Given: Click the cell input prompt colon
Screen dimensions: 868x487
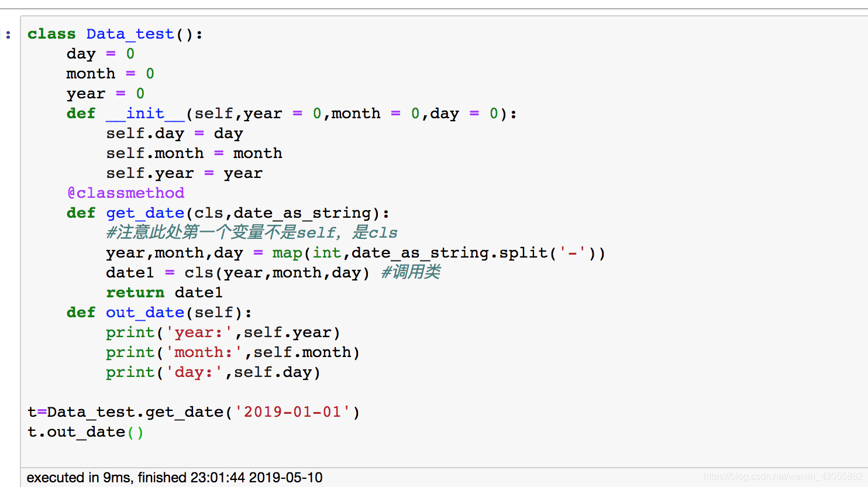Looking at the screenshot, I should pyautogui.click(x=8, y=35).
